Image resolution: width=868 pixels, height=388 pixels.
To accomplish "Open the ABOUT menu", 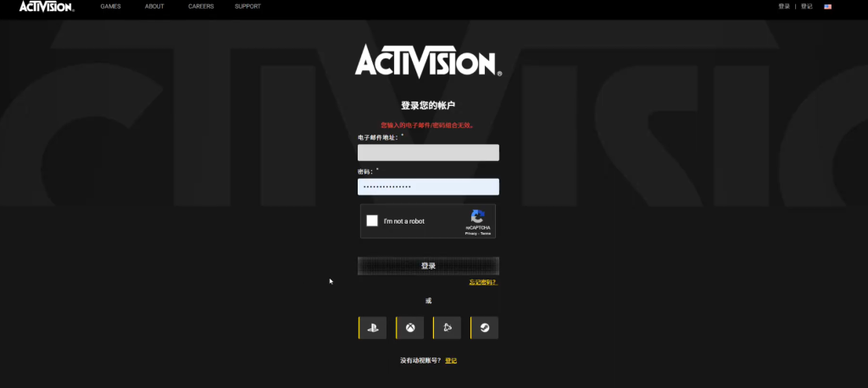I will [154, 7].
